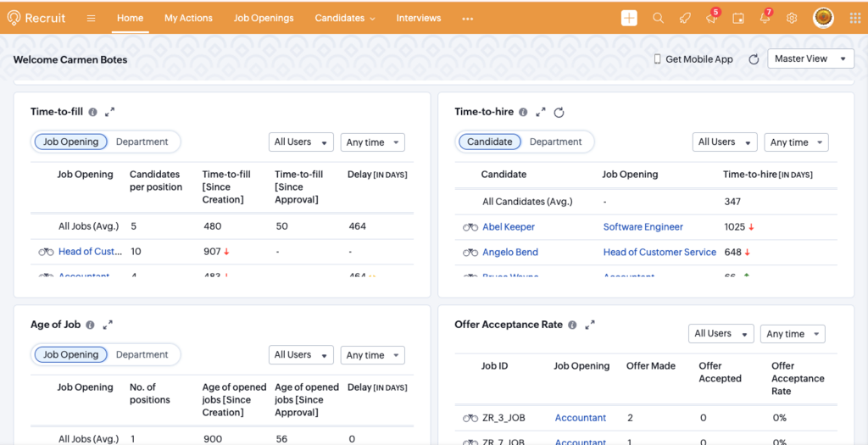This screenshot has width=868, height=445.
Task: Click the plus quick-create icon
Action: click(629, 18)
